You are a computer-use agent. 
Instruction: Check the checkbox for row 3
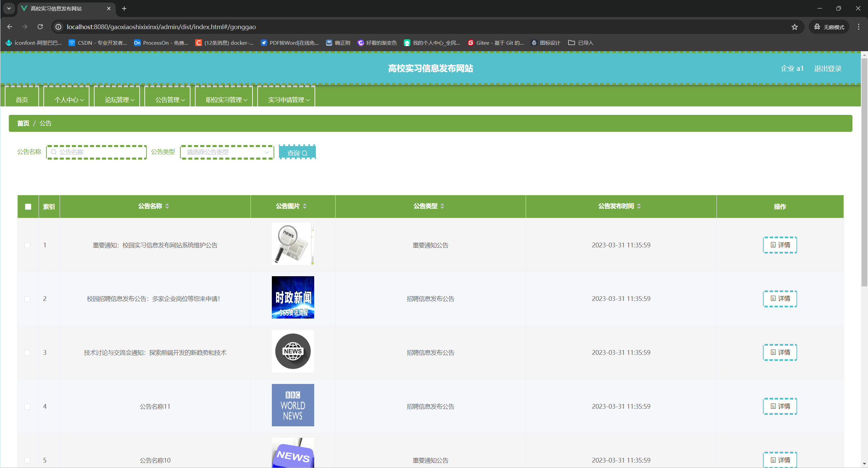coord(27,353)
